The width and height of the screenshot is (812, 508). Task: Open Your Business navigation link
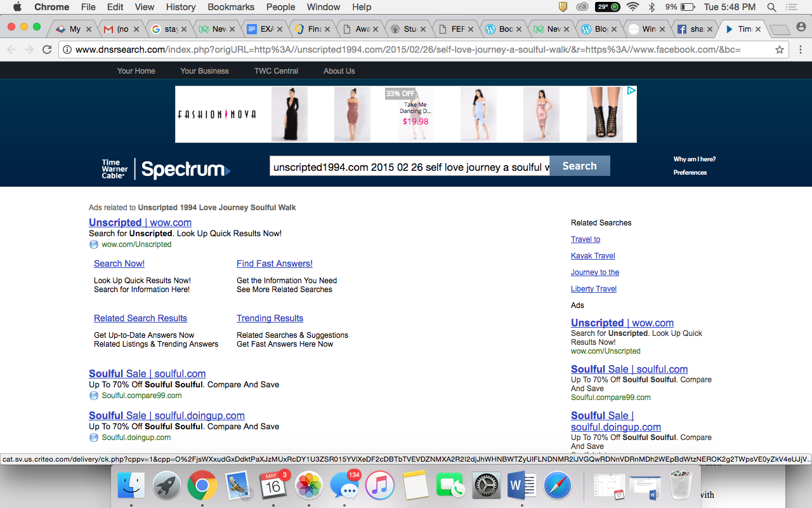tap(205, 71)
